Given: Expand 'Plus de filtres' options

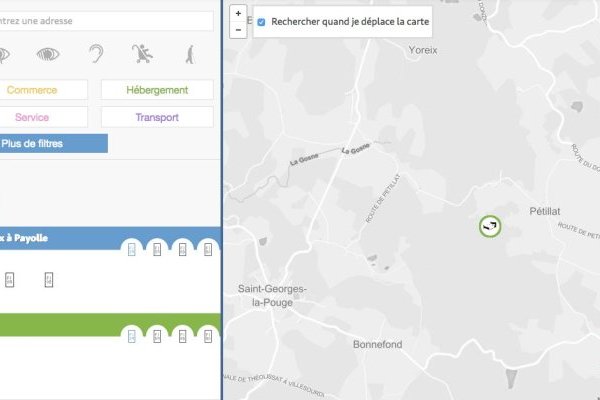Looking at the screenshot, I should (50, 144).
